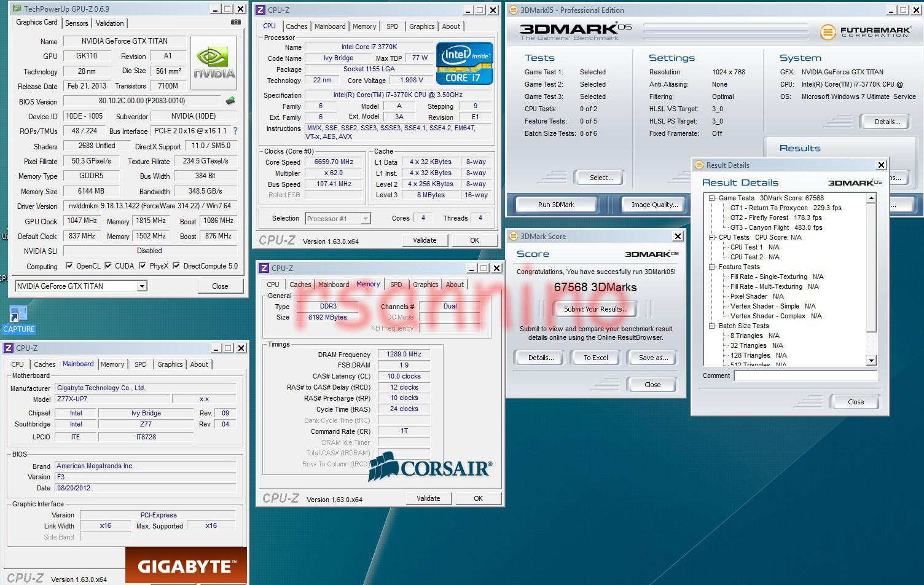The width and height of the screenshot is (924, 585).
Task: Click the Result Details scrollbar up arrow
Action: 871,198
